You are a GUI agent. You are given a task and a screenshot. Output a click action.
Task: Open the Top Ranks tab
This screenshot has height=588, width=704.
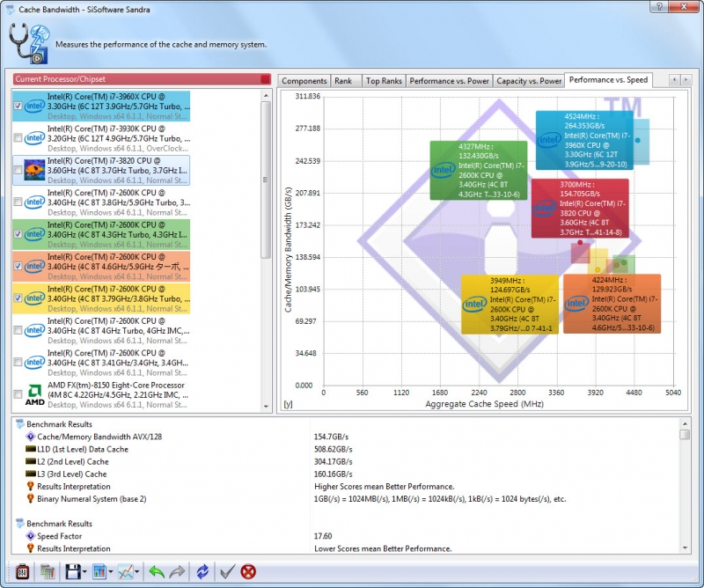coord(384,81)
